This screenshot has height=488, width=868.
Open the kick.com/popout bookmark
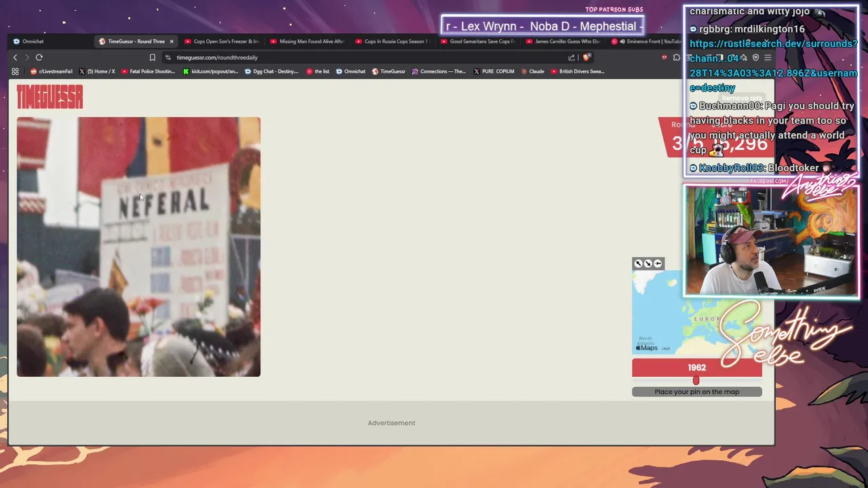pos(210,71)
